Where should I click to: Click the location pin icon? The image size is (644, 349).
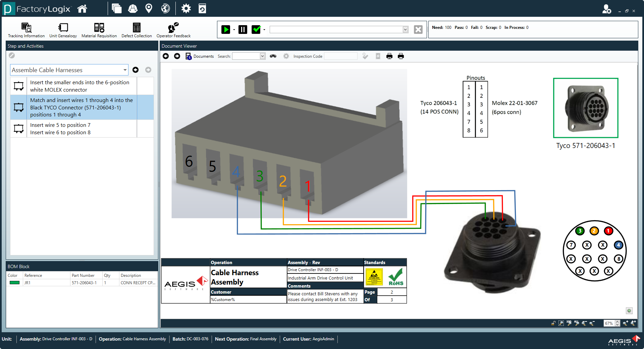tap(149, 9)
